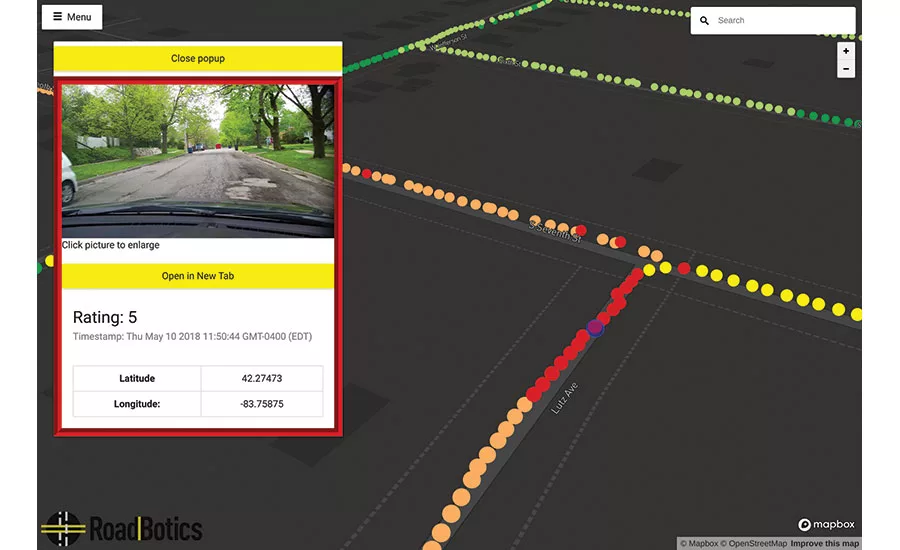Click the Latitude label cell
This screenshot has width=900, height=550.
(x=137, y=379)
